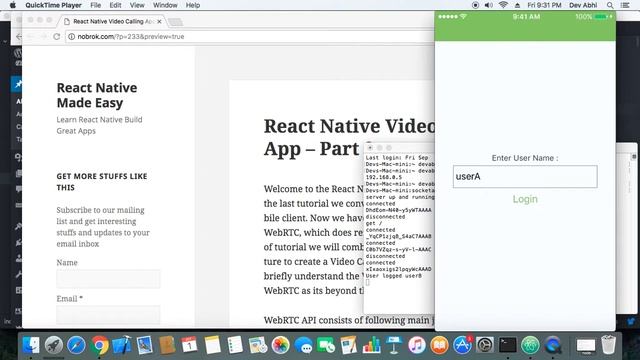Open the Mail stamp icon in Dock
This screenshot has width=640, height=360.
click(144, 345)
